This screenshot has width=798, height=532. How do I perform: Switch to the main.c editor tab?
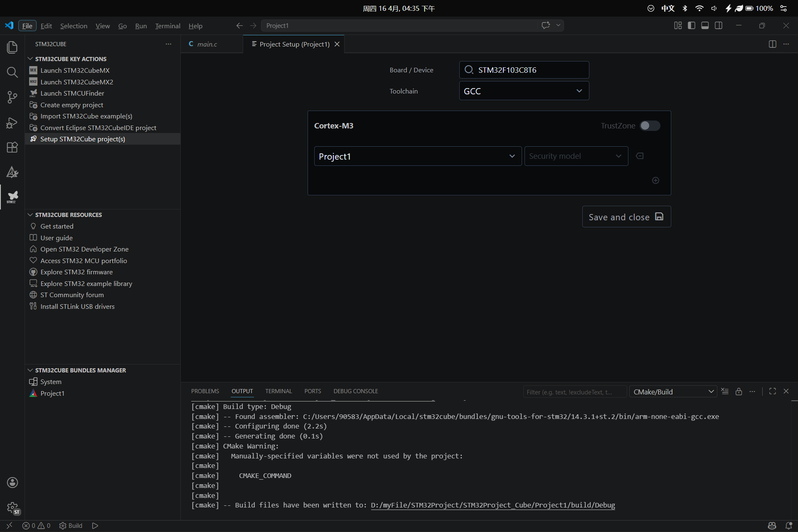(x=207, y=44)
